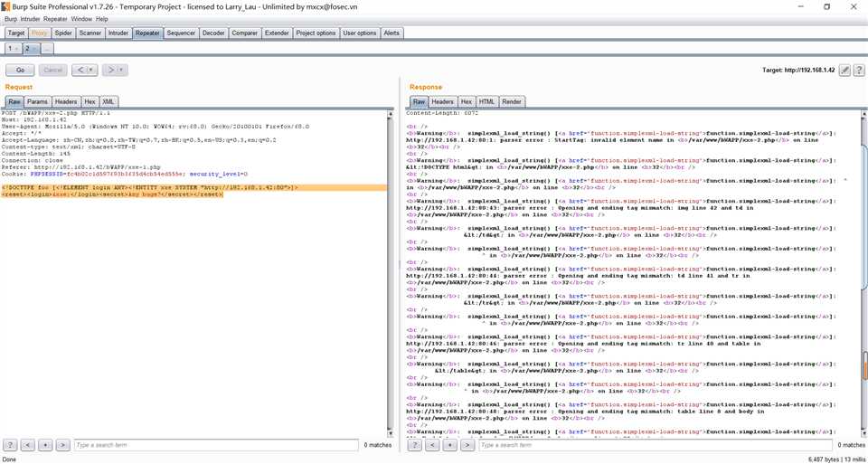This screenshot has height=464, width=868.
Task: Go back to previous request in history
Action: coord(80,71)
